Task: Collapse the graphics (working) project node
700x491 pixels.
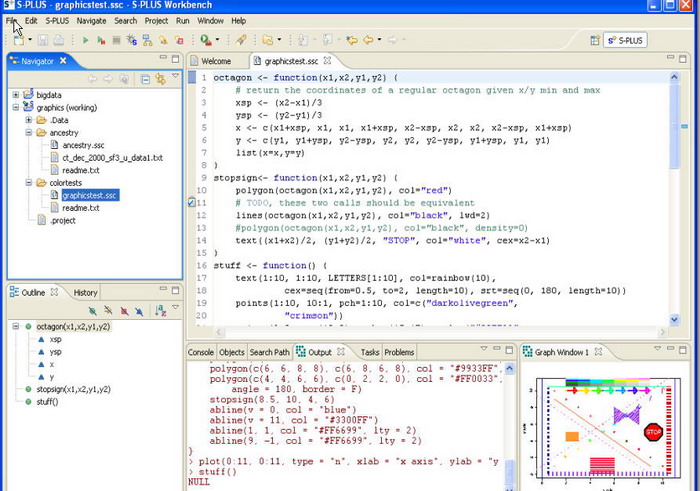Action: (16, 107)
